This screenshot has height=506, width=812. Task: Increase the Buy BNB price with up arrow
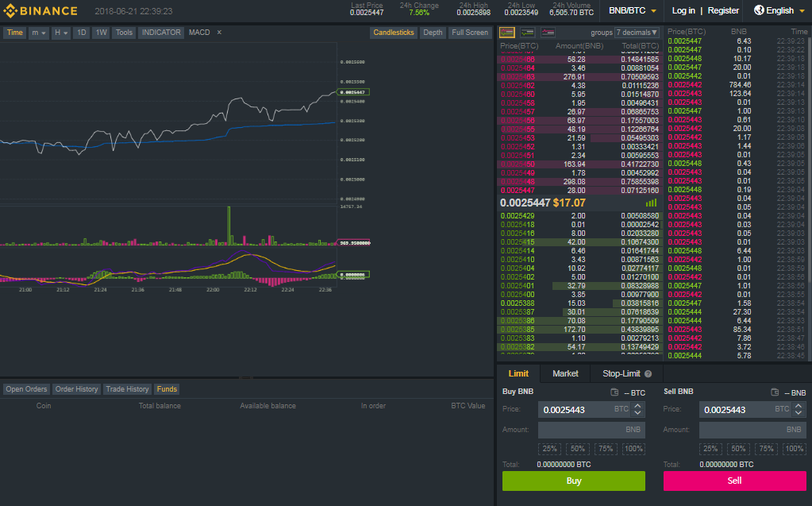[x=637, y=406]
